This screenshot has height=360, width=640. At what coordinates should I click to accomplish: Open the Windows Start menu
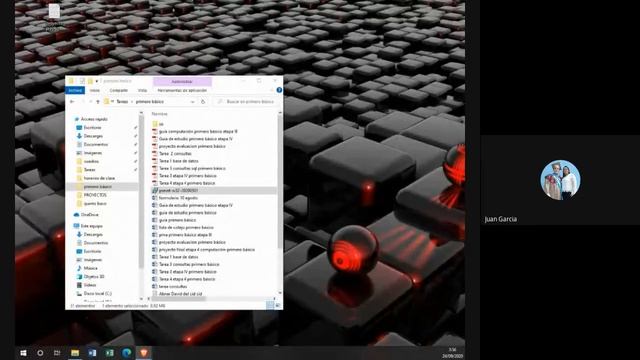click(23, 353)
